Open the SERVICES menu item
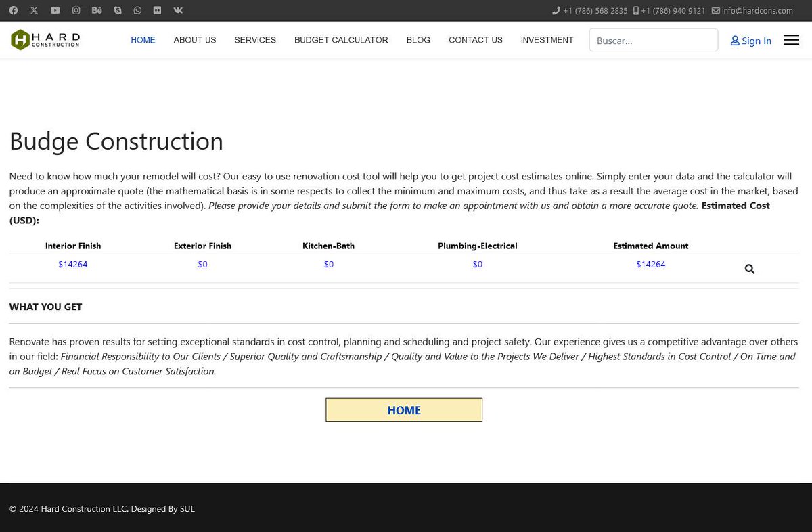The image size is (812, 532). pos(255,40)
